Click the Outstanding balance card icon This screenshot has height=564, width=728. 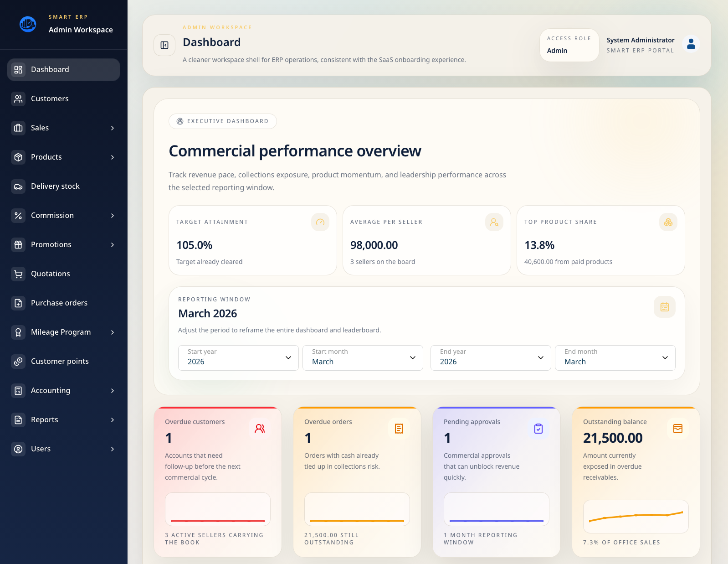click(677, 429)
